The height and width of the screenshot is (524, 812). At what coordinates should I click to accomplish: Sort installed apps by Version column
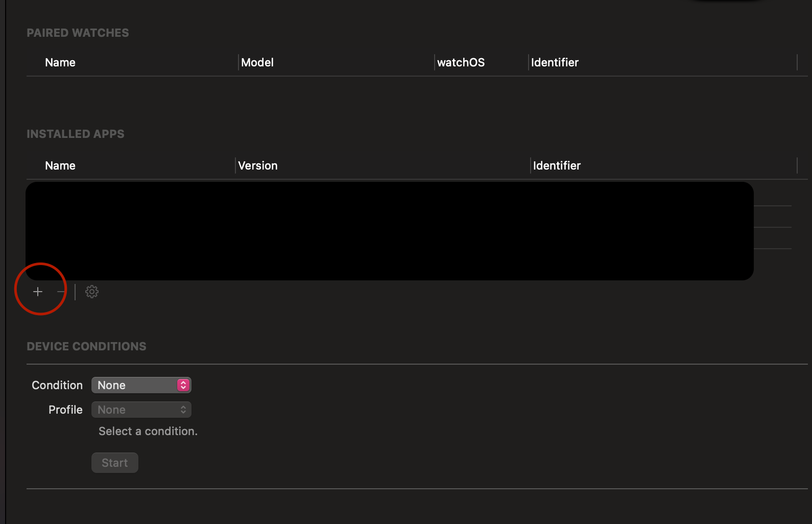click(x=258, y=165)
